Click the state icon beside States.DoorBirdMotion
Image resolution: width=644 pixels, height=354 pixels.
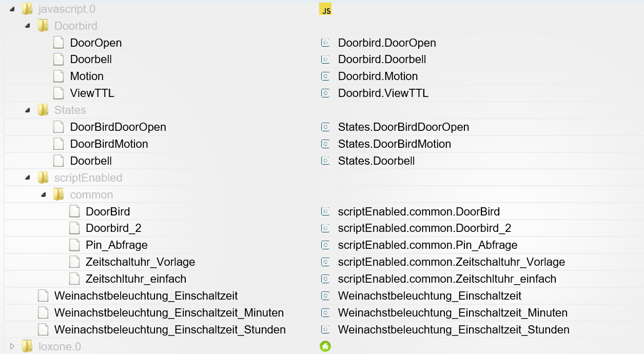[x=325, y=144]
